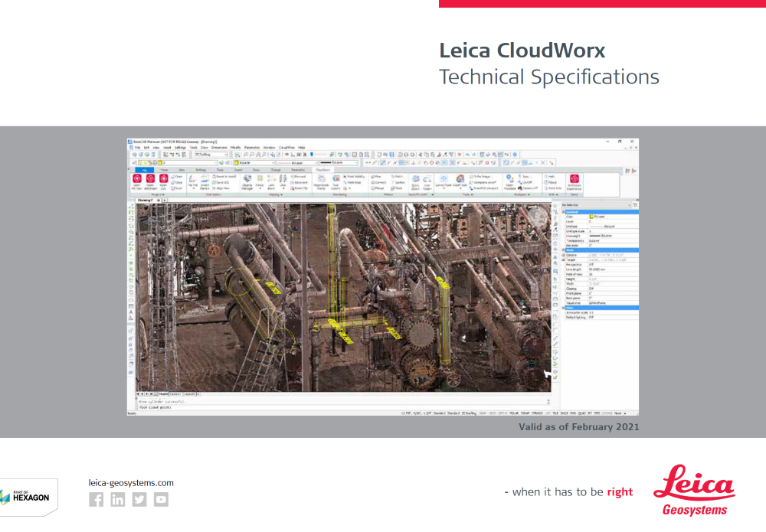Toggle ESNAP in the status bar

525,413
